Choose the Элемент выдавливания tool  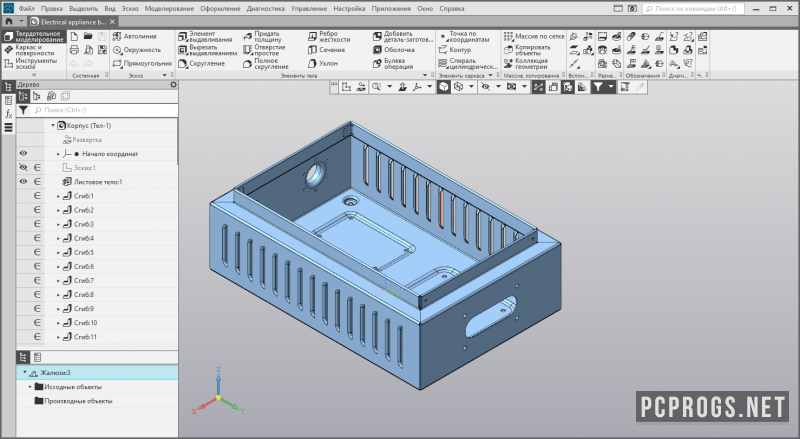click(205, 36)
